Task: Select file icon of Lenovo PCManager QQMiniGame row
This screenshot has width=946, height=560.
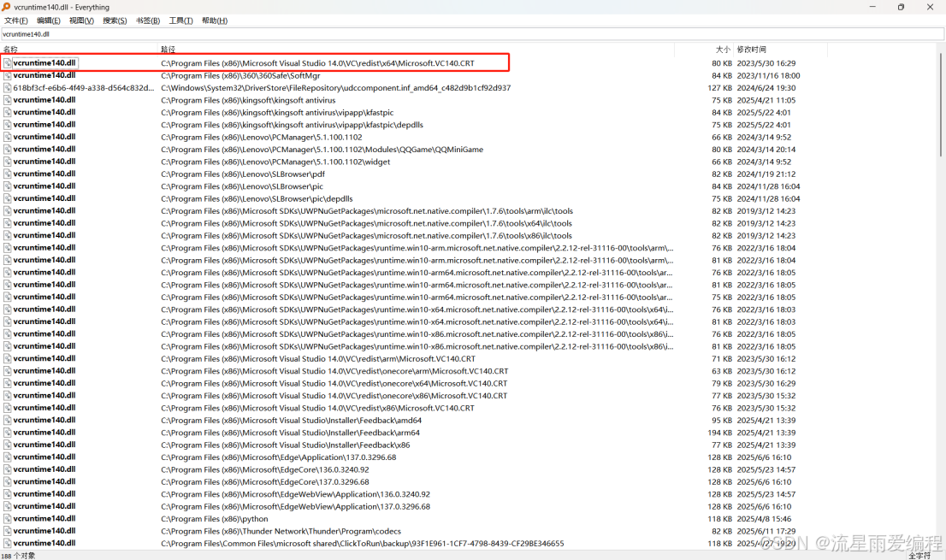Action: 7,150
